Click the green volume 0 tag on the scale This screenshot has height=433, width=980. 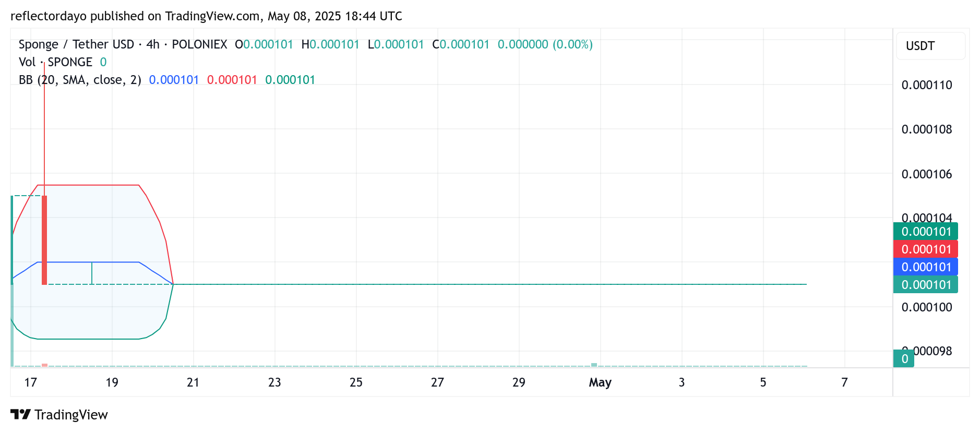pyautogui.click(x=904, y=358)
